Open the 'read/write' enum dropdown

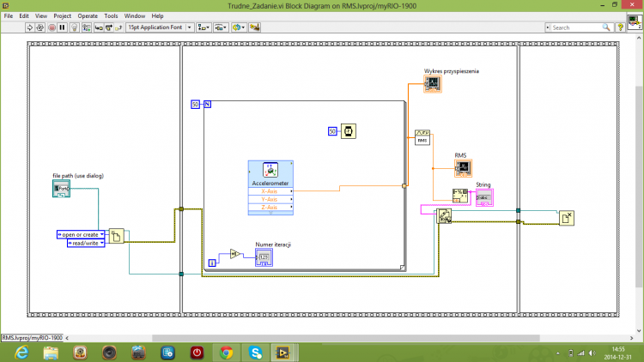(86, 244)
